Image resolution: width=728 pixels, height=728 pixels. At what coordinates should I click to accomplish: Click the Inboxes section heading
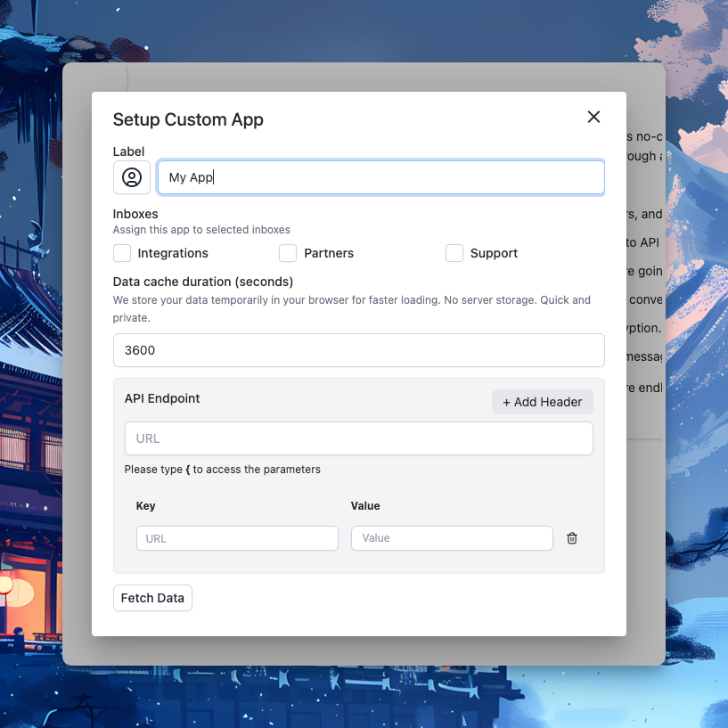tap(135, 214)
